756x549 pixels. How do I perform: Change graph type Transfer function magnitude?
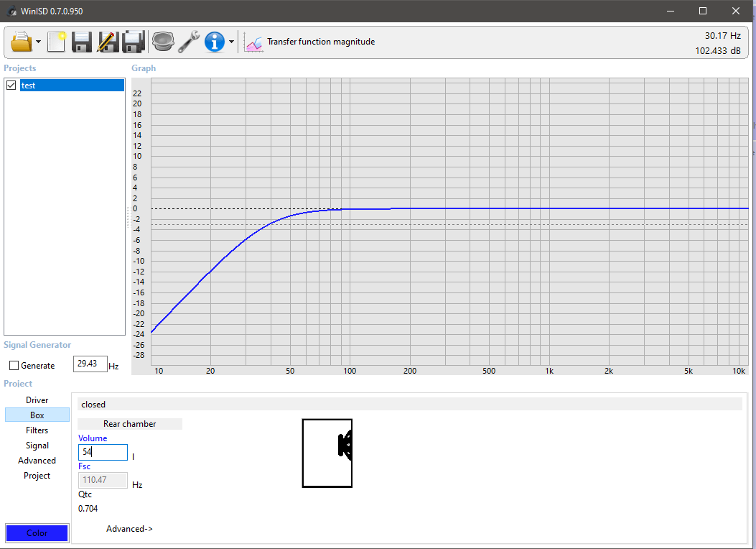click(321, 42)
